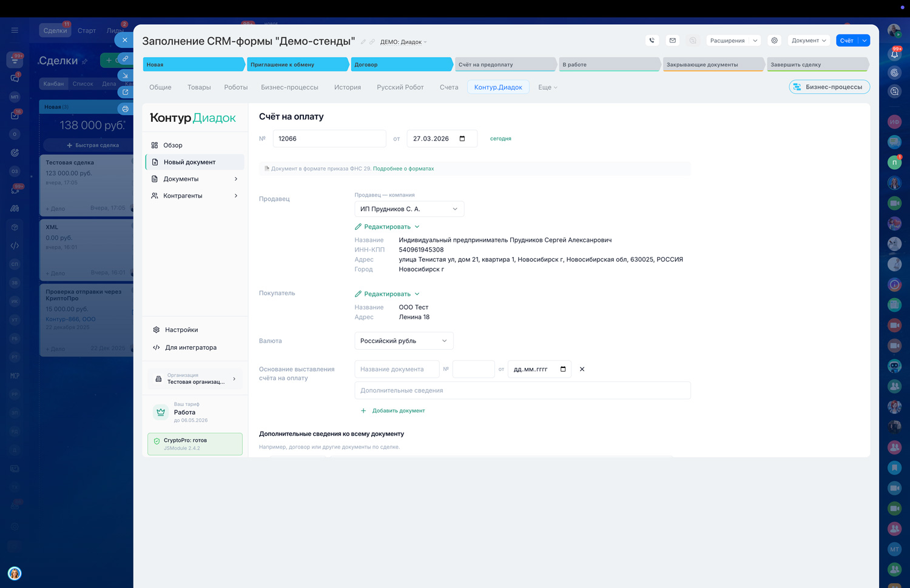This screenshot has height=588, width=910.
Task: Click the Бизнес-процессы button with the blue outline
Action: tap(829, 87)
